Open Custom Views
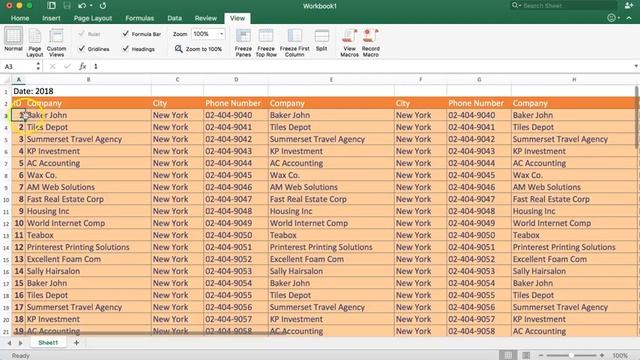This screenshot has width=640, height=360. coord(56,42)
